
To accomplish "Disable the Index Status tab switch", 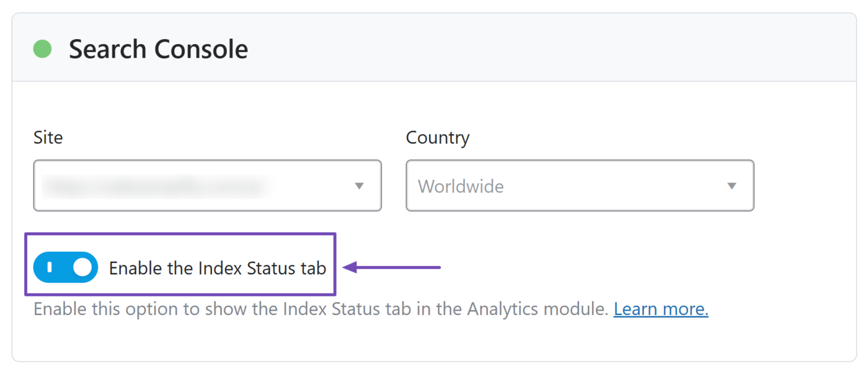I will 66,267.
